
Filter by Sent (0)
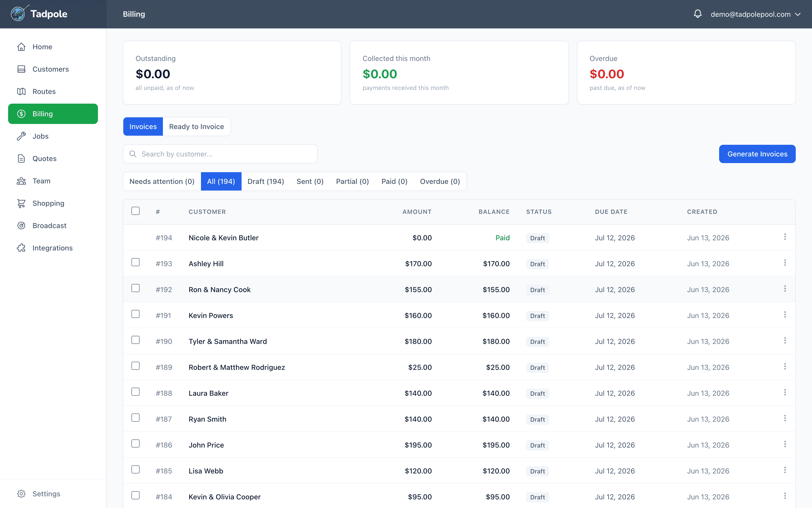point(310,181)
